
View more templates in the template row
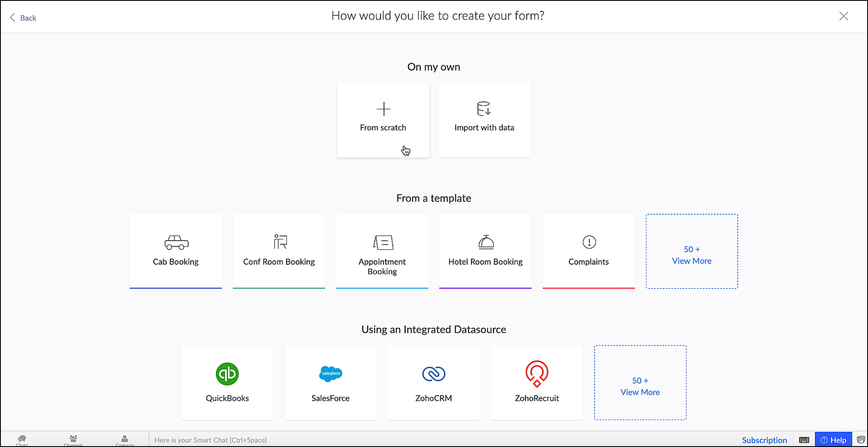(x=692, y=251)
